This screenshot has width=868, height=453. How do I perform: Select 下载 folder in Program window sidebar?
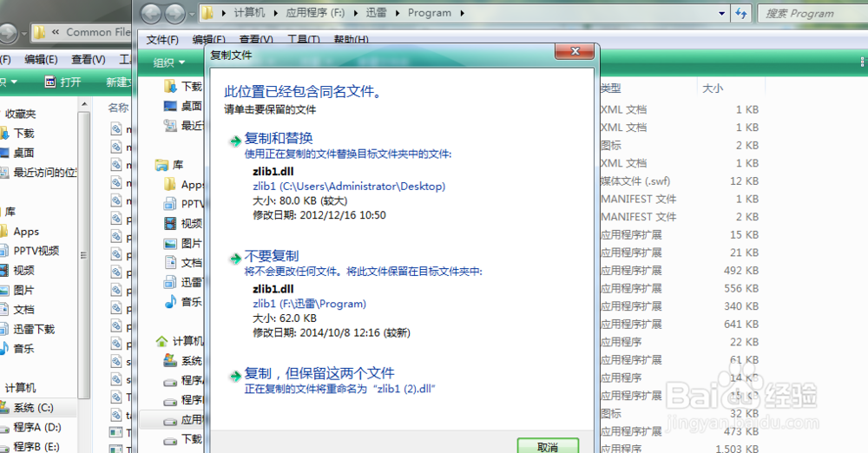(184, 87)
